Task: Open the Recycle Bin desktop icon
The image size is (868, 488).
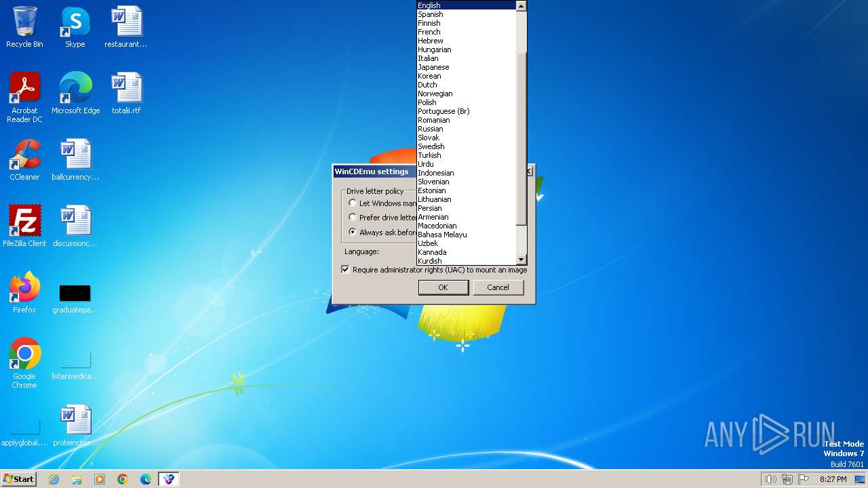Action: pyautogui.click(x=24, y=27)
